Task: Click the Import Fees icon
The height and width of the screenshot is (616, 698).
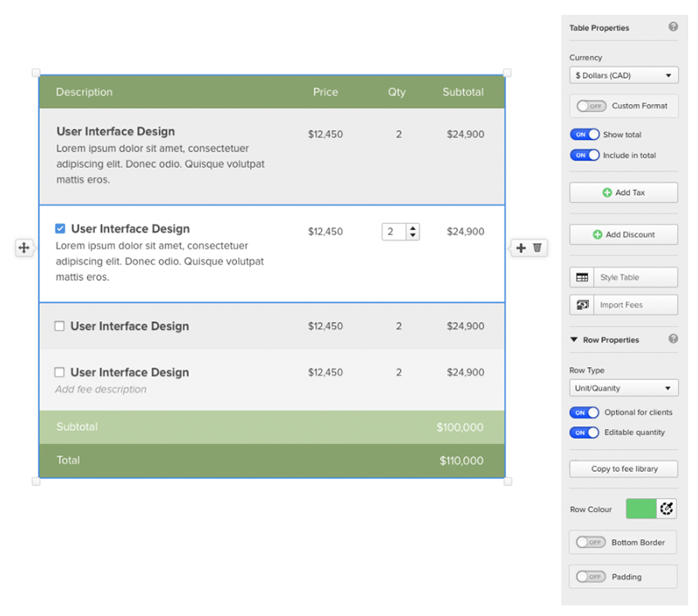Action: [582, 305]
